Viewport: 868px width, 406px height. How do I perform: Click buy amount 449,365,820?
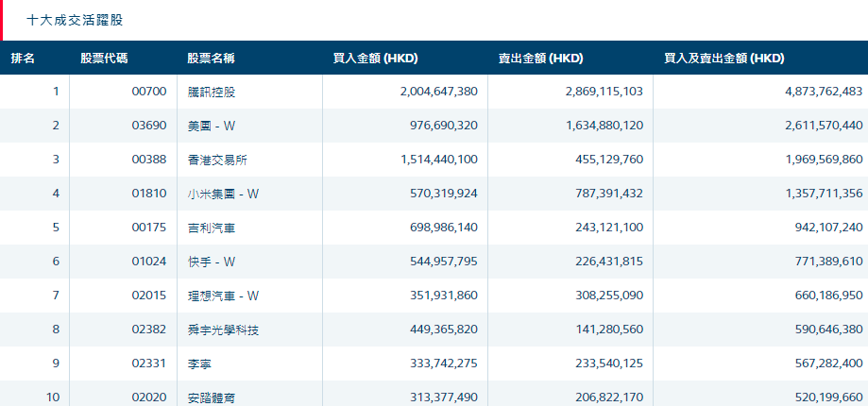444,330
